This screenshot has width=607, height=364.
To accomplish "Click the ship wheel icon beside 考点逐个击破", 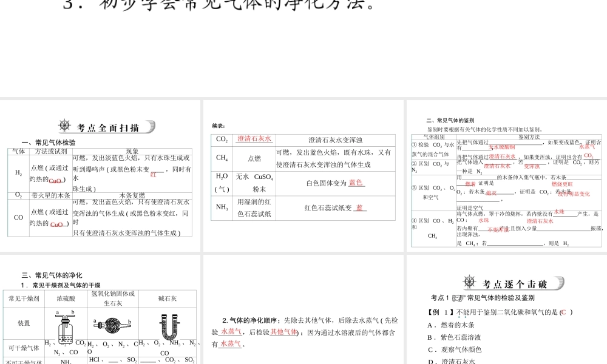I will (x=470, y=281).
